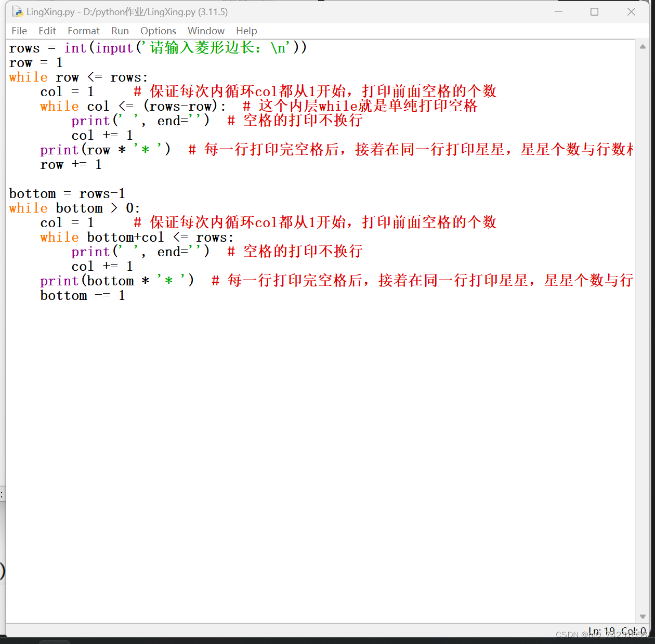Click the 'Ln: 19' status bar indicator
The image size is (655, 644).
tap(601, 630)
